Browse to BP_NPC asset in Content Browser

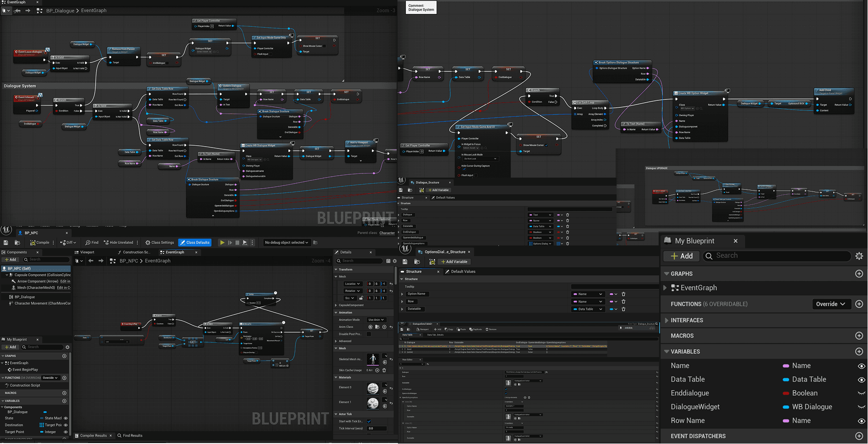tap(17, 242)
